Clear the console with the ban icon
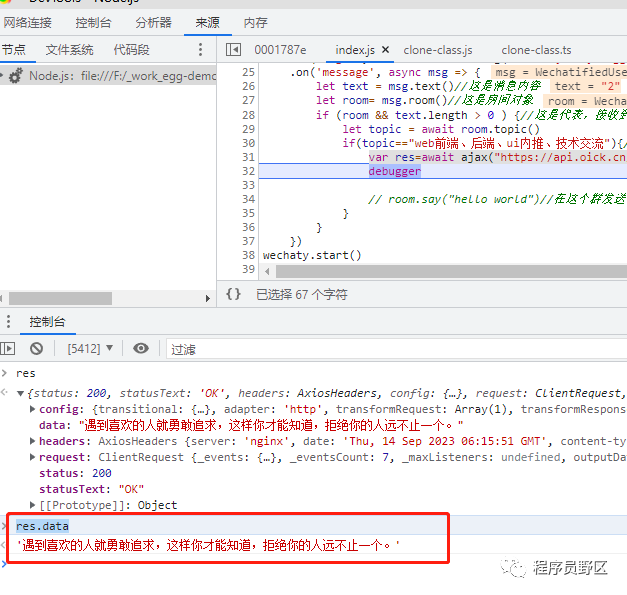Viewport: 627px width, 595px height. [36, 349]
